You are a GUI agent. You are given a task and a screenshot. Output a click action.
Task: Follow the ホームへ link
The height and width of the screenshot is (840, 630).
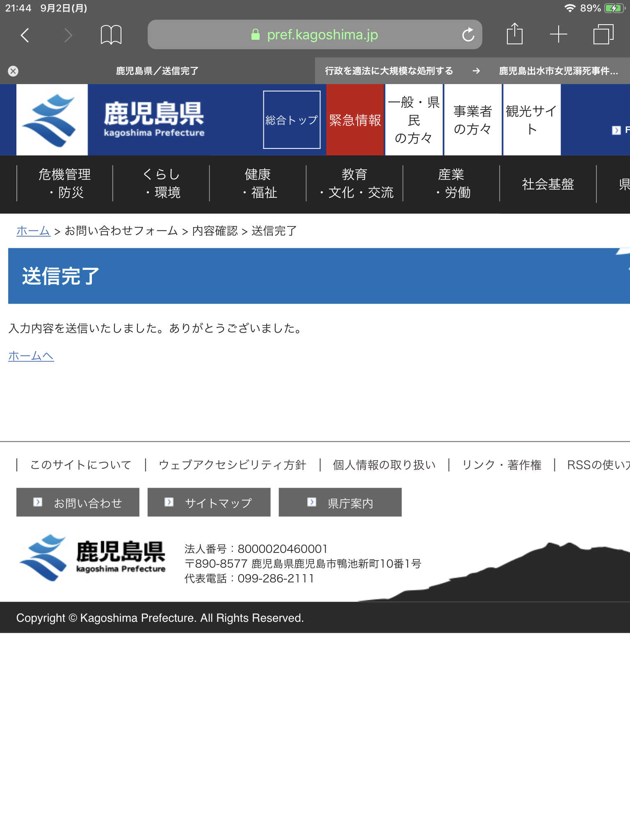coord(31,356)
